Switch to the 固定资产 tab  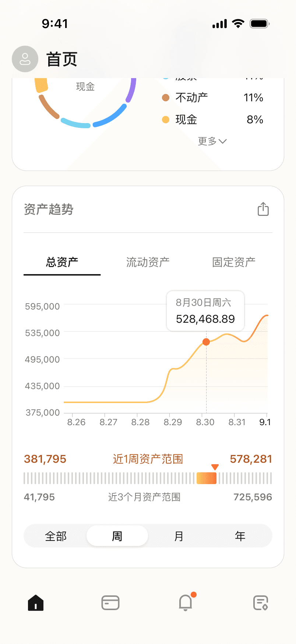234,262
